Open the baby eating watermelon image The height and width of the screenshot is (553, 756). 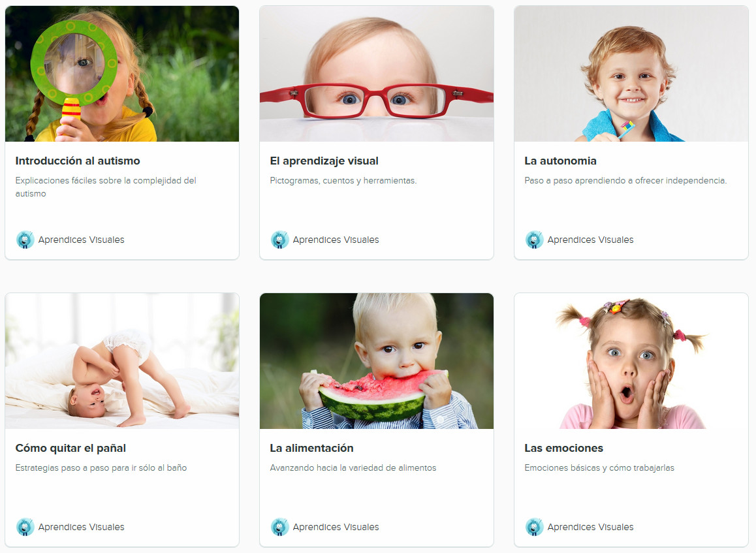(377, 361)
